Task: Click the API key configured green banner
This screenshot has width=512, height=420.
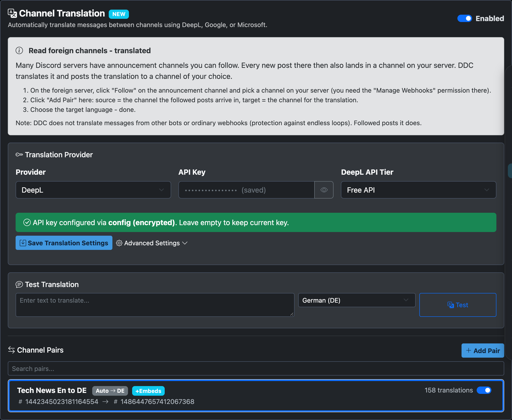Action: (x=256, y=222)
